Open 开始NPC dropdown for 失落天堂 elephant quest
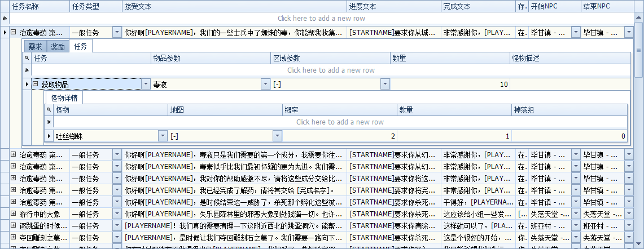The height and width of the screenshot is (249, 644). [575, 214]
